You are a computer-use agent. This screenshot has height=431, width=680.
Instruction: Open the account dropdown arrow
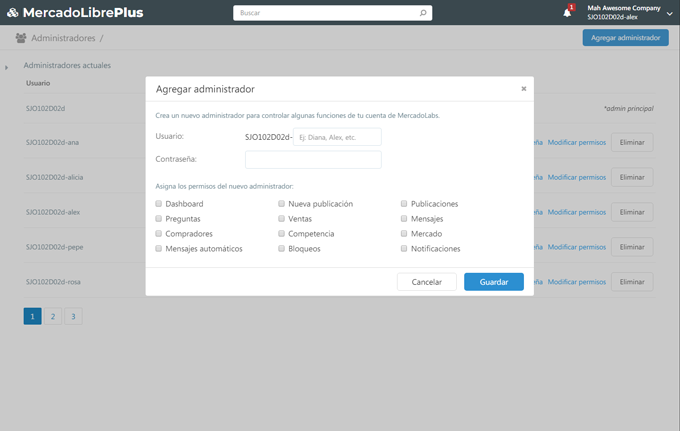coord(669,13)
